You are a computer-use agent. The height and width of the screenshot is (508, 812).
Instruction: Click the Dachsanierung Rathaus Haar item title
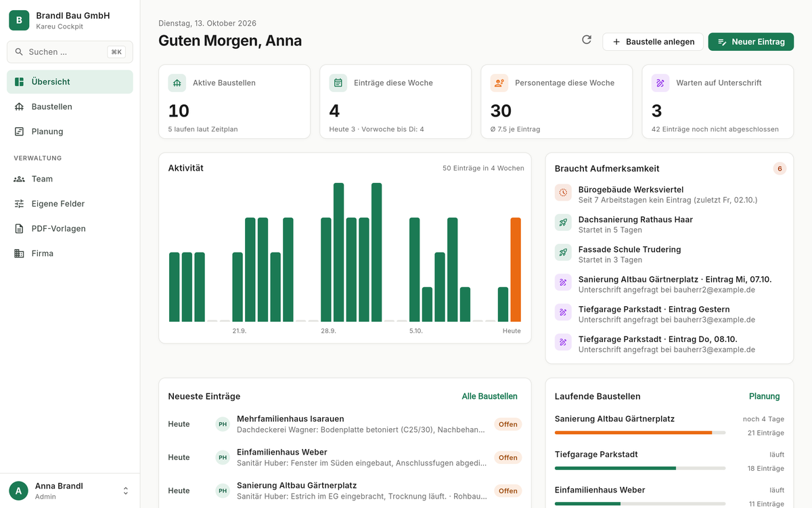635,219
